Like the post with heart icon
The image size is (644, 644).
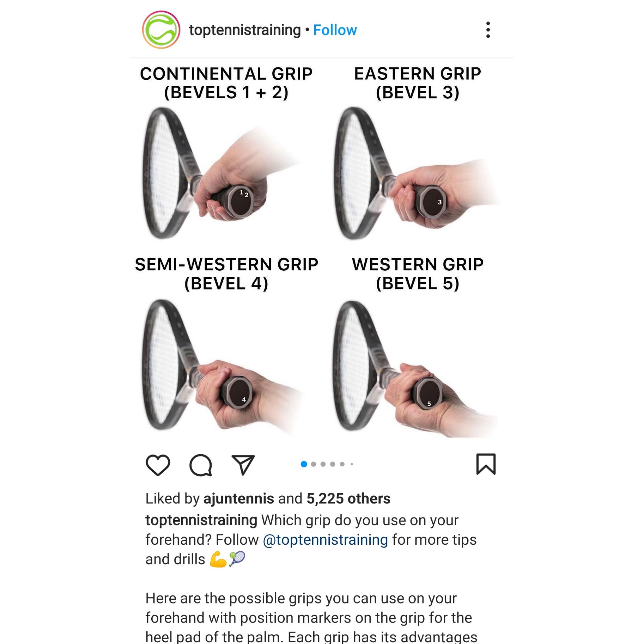(x=158, y=465)
